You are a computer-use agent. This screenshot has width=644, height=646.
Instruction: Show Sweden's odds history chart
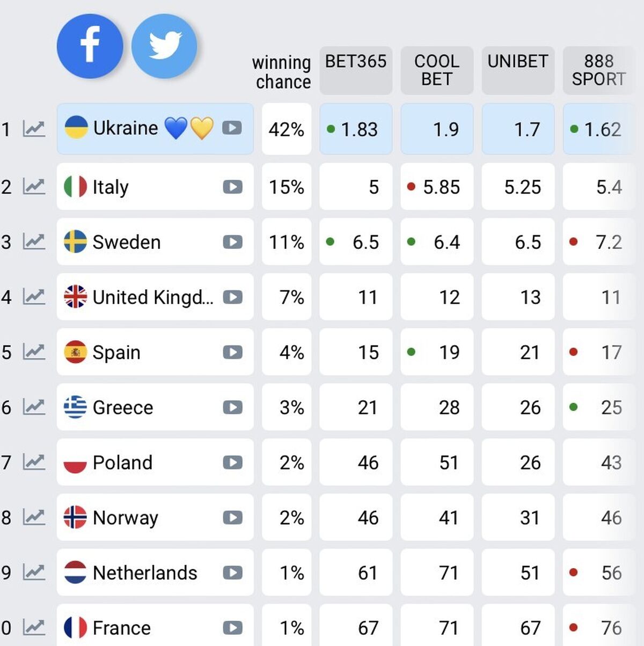[34, 242]
